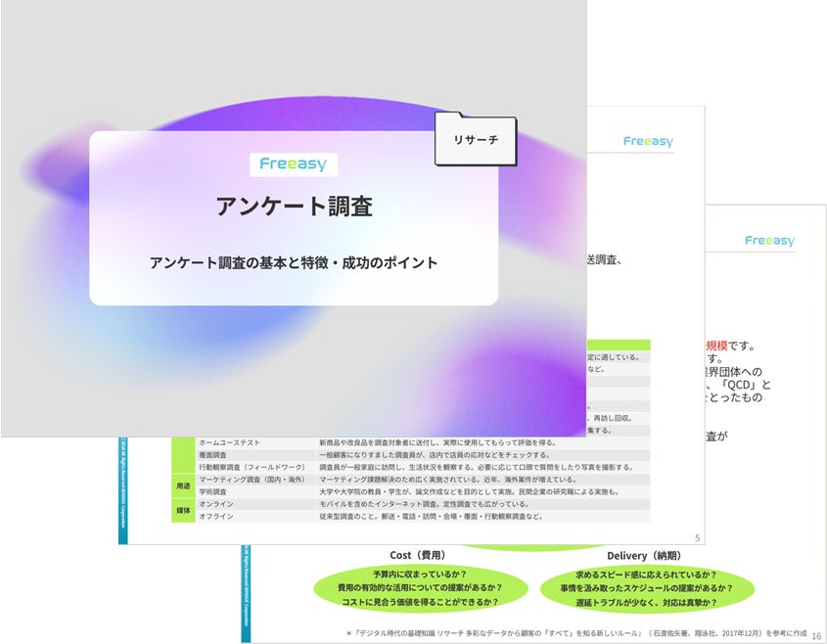Click the vertical copyright strip on the page 5 slide
This screenshot has width=827, height=644.
pos(123,490)
